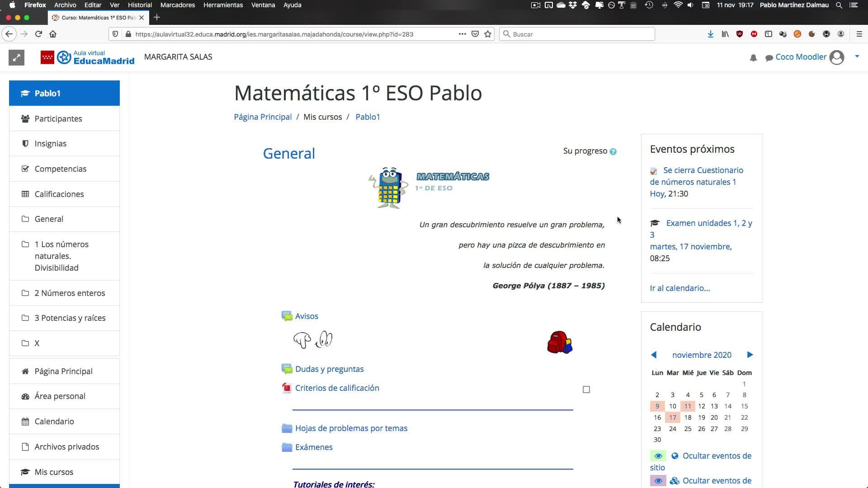This screenshot has height=488, width=868.
Task: Open Ir al calendario link
Action: tap(679, 288)
